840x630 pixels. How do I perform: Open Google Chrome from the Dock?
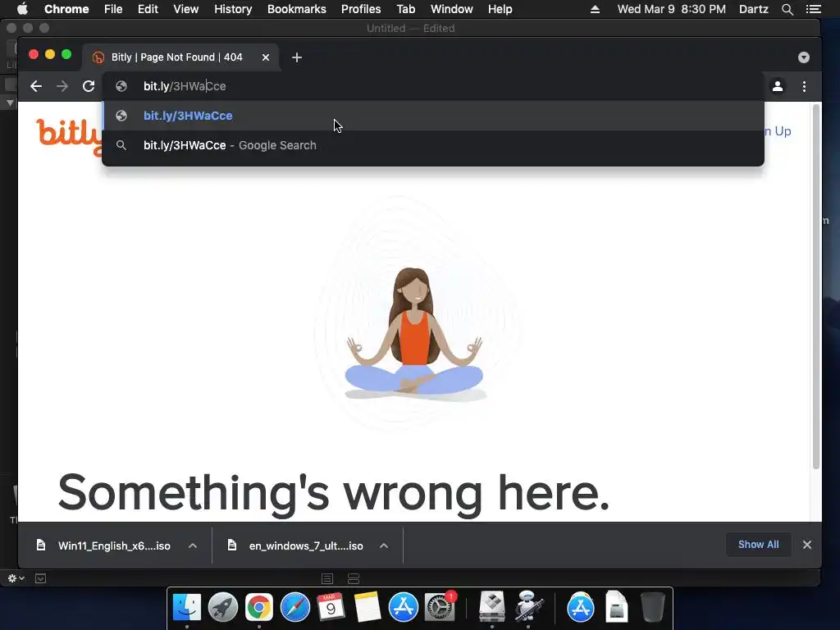[x=258, y=608]
